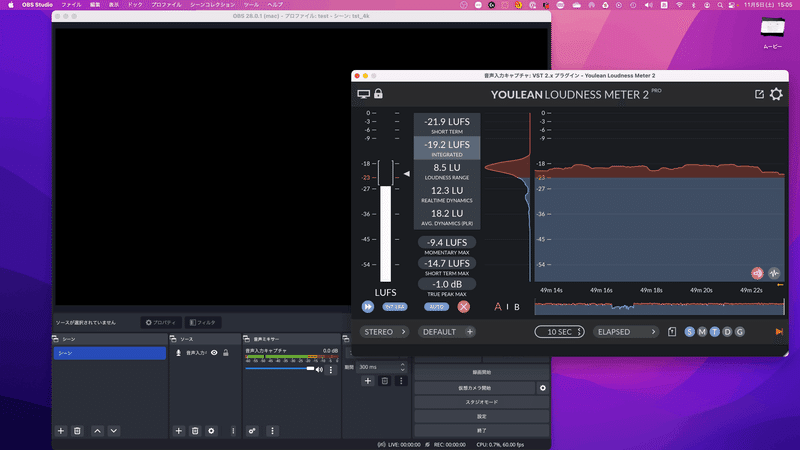Open Youlean settings gear icon
The image size is (800, 450).
tap(776, 94)
